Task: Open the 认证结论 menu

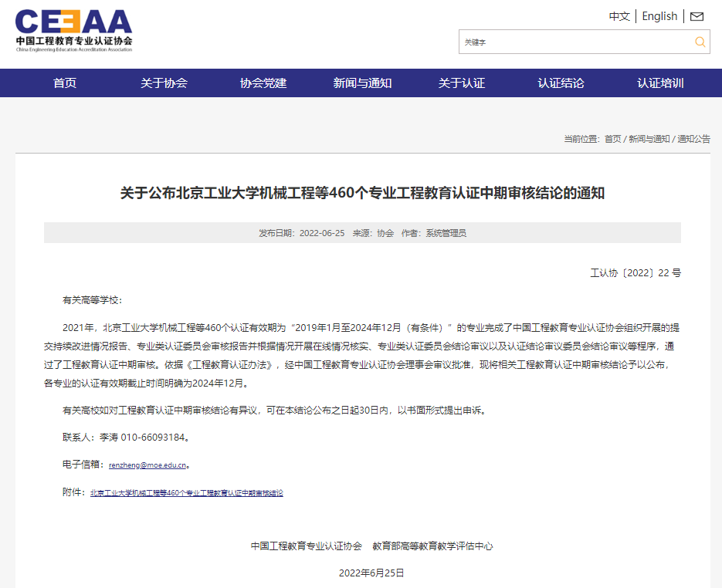Action: 561,83
